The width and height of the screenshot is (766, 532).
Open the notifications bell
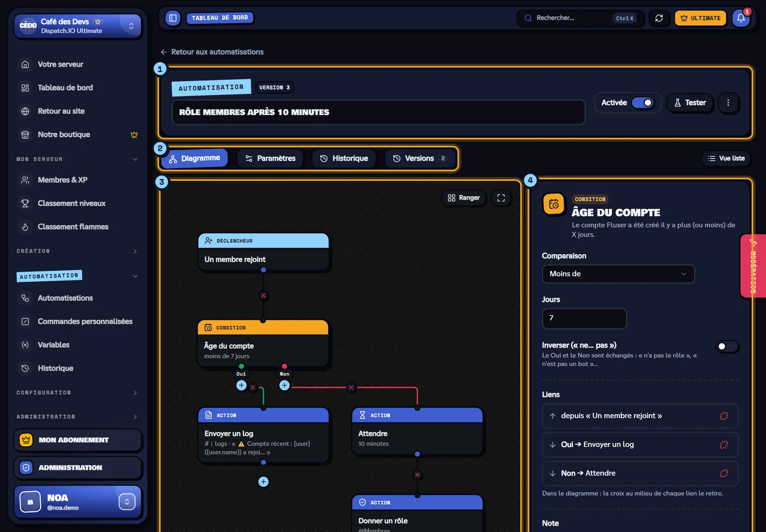741,18
